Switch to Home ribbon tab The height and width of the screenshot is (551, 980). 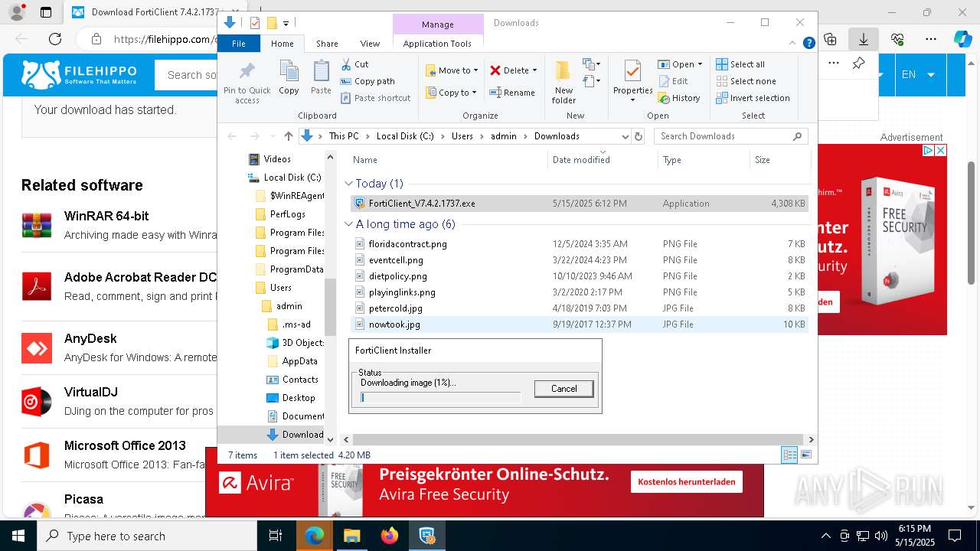282,44
